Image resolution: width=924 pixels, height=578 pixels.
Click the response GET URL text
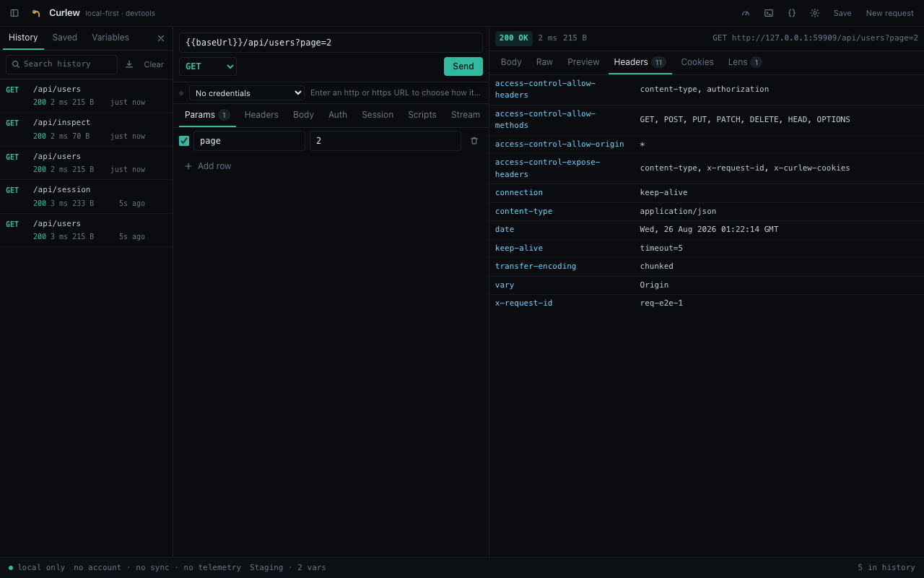tap(816, 38)
